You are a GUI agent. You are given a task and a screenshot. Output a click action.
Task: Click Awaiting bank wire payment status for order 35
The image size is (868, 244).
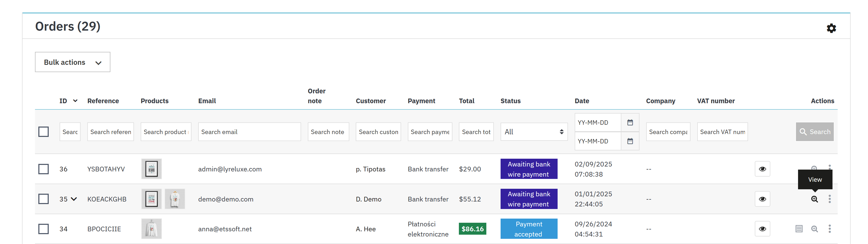point(529,199)
